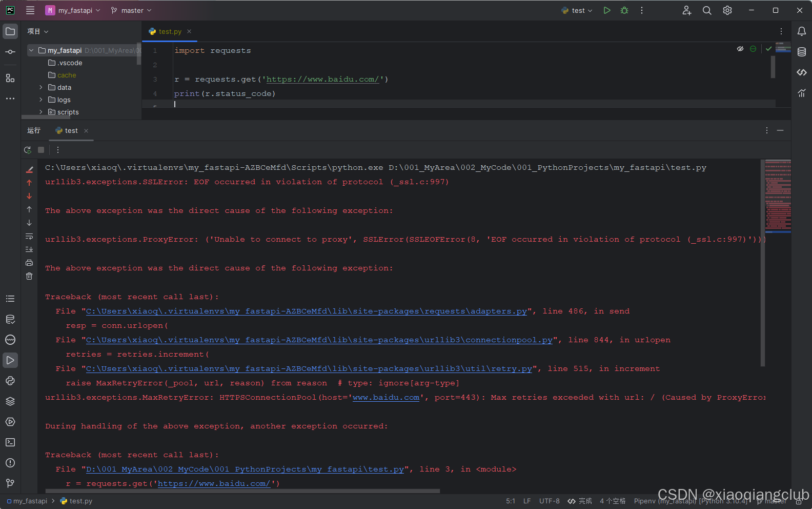Viewport: 812px width, 509px height.
Task: Open more run actions menu
Action: pos(642,10)
